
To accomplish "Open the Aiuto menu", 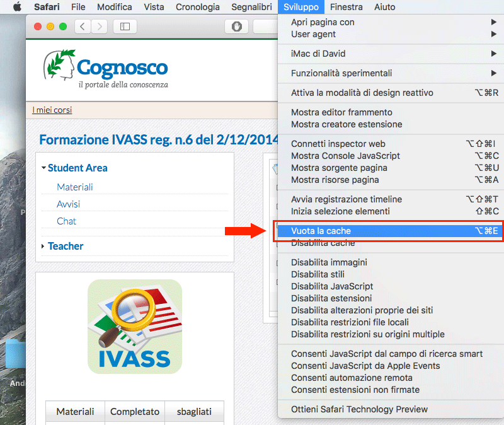I will 385,7.
